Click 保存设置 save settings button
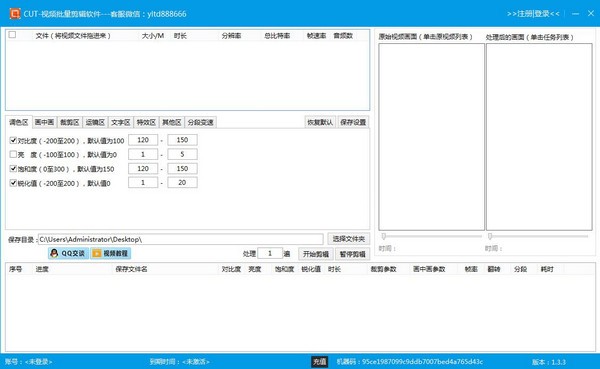600x369 pixels. pos(353,122)
